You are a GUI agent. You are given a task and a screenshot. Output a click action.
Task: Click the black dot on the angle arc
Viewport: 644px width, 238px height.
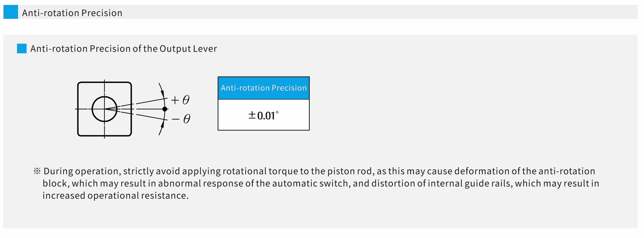coord(165,109)
